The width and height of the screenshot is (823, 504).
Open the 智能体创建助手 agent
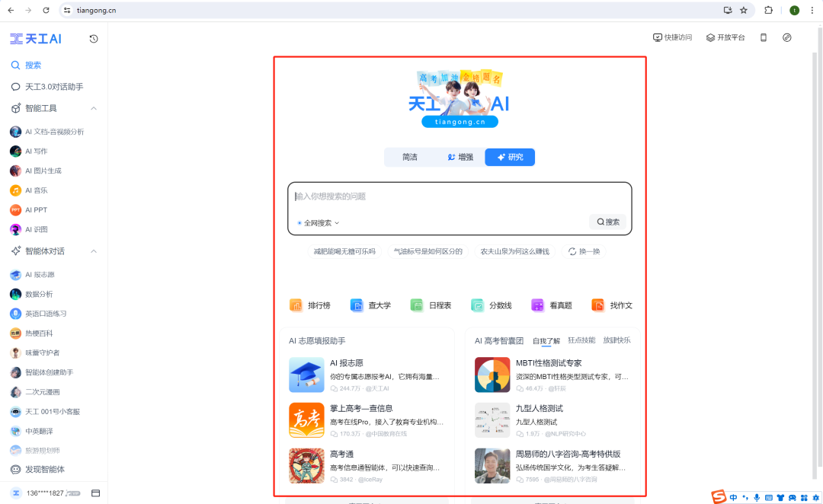41,372
